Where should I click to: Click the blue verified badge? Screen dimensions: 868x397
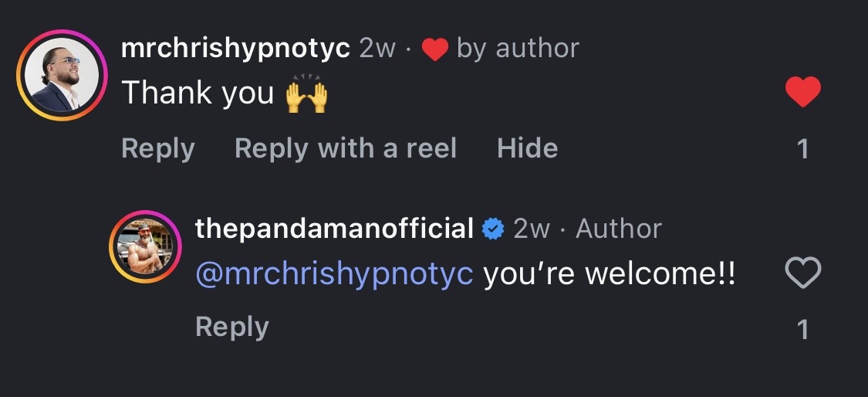pyautogui.click(x=492, y=229)
